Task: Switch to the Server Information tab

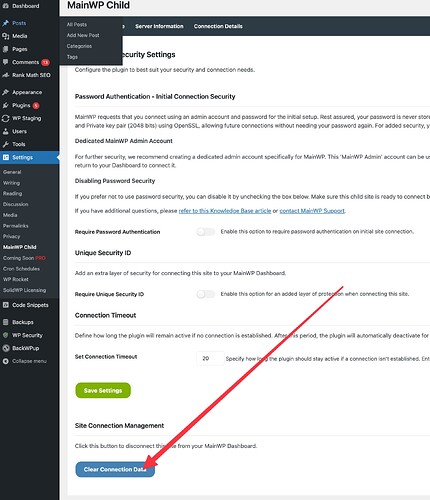Action: (x=159, y=26)
